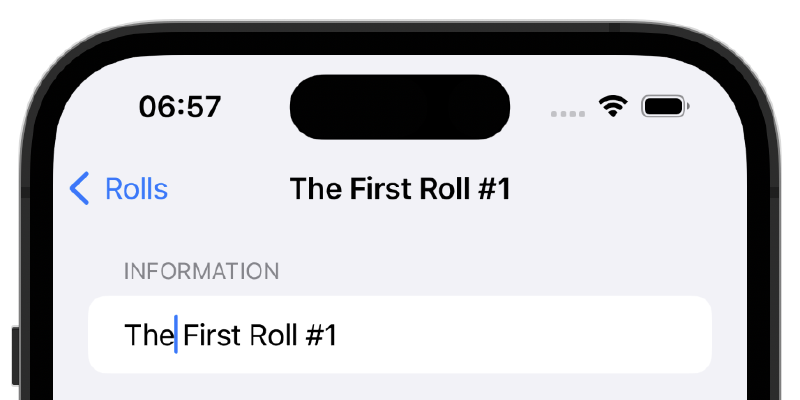Click the hardware side button on device edge
800x400 pixels.
(16, 356)
